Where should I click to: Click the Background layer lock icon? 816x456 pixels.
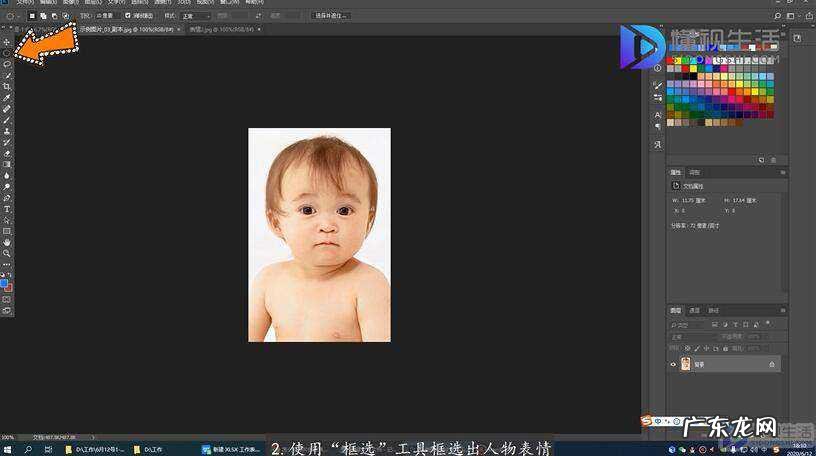771,365
